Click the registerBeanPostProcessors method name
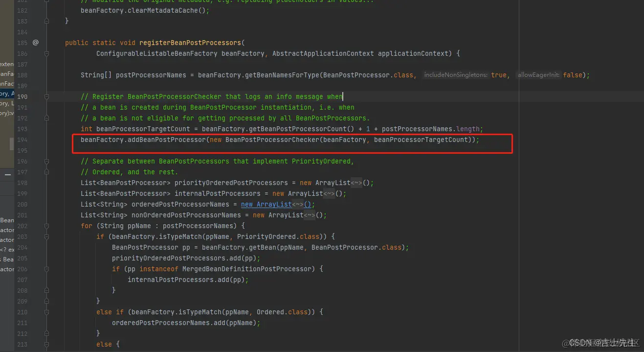 coord(190,43)
